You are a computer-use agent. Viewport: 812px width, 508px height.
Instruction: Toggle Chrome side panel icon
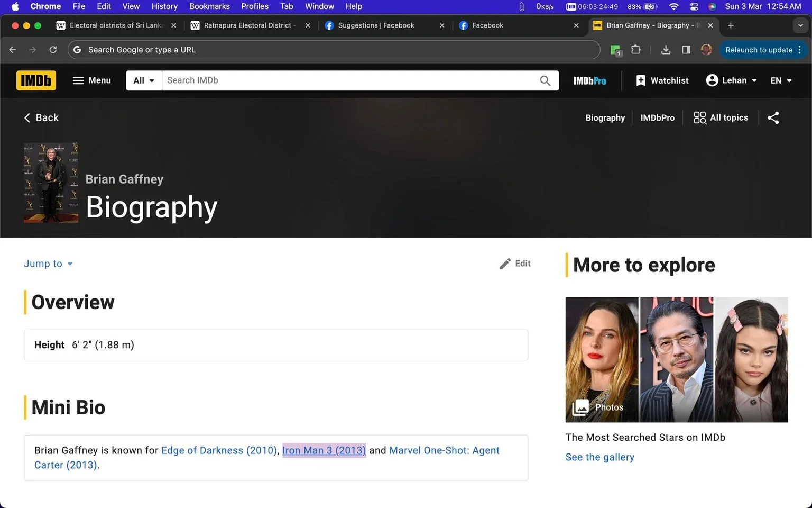[x=686, y=50]
